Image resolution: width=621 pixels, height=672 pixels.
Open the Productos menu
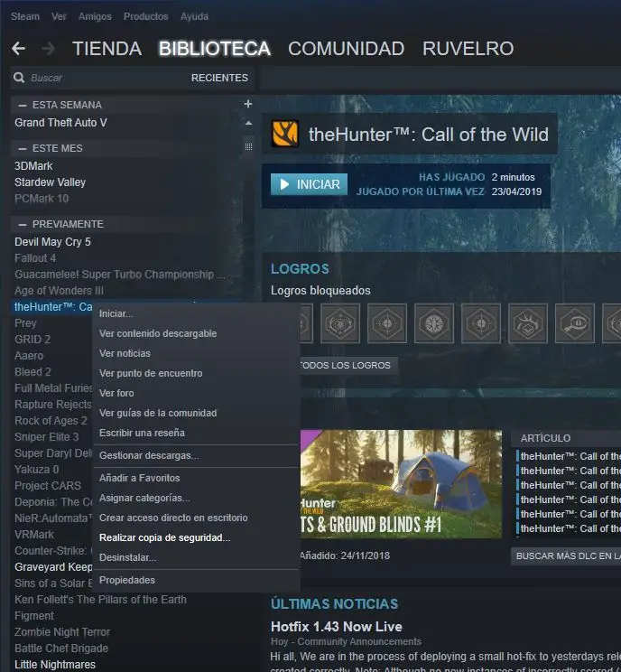[x=145, y=16]
